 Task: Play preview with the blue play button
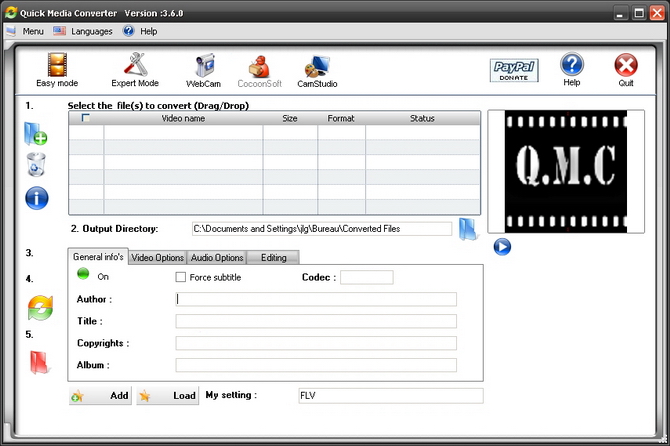point(502,247)
